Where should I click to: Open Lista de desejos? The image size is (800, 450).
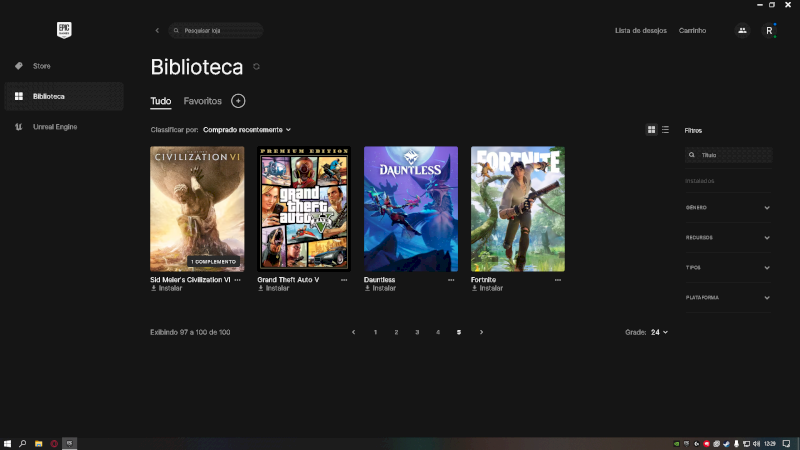[640, 31]
